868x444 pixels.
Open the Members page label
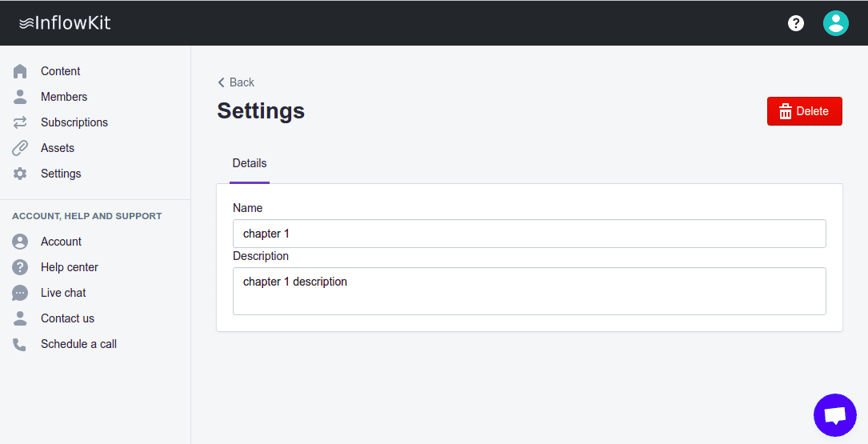click(x=64, y=97)
